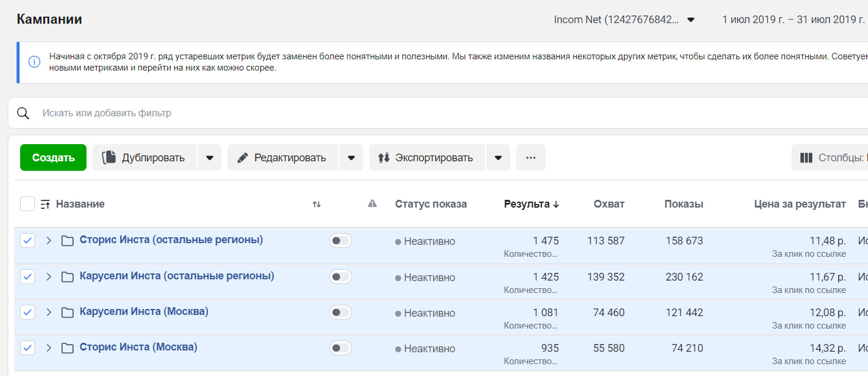The image size is (868, 376).
Task: Click the up-down arrows column sort icon
Action: (316, 205)
